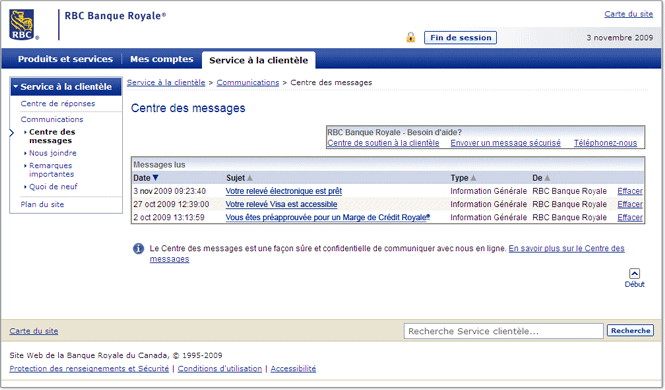The image size is (665, 390).
Task: Open Accessibilité footer link
Action: point(293,369)
